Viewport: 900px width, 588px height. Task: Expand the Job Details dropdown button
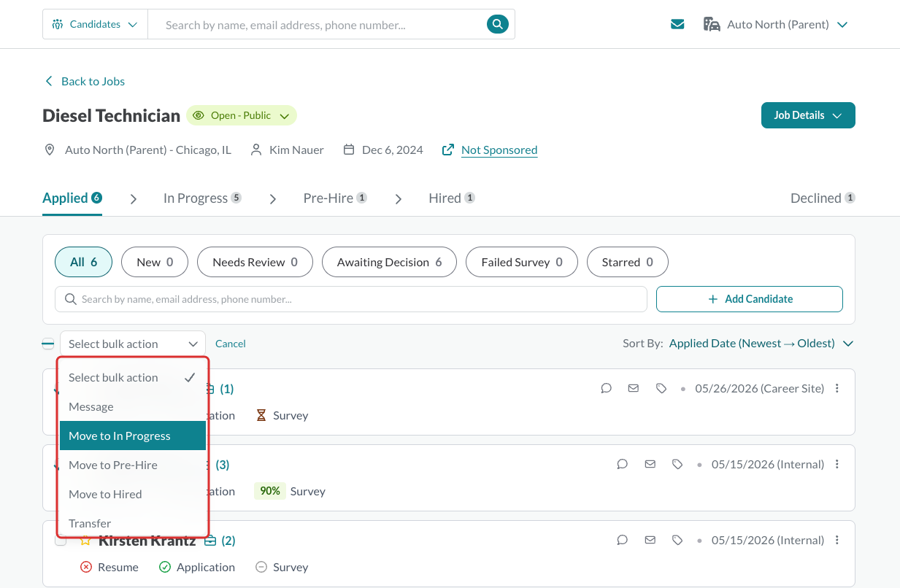click(808, 115)
